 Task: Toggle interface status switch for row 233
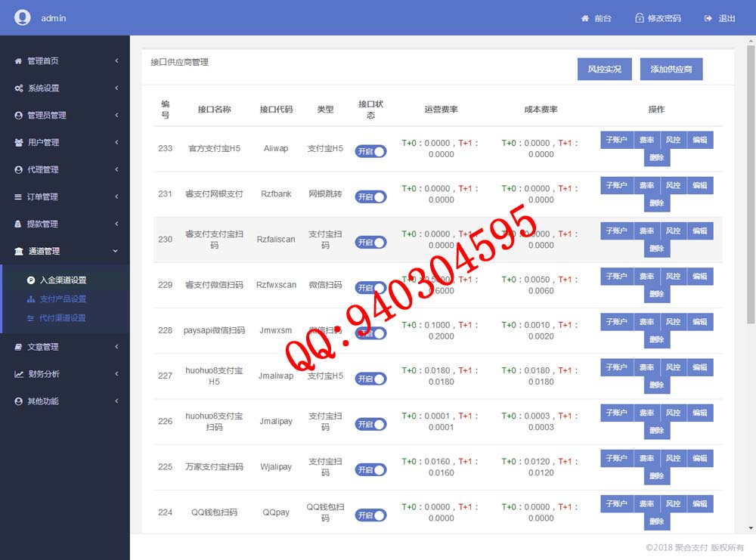click(x=370, y=151)
